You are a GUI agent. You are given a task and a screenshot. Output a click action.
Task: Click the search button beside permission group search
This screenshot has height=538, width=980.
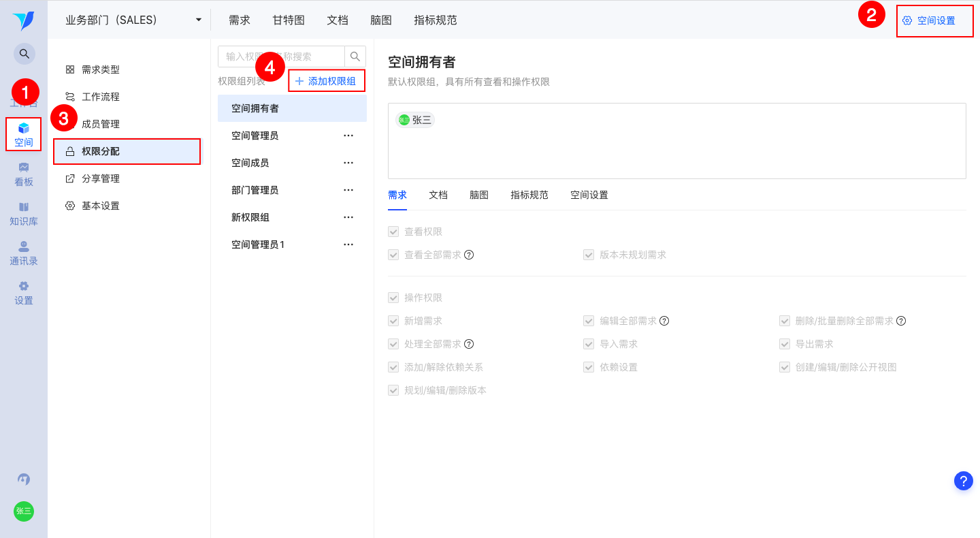click(355, 57)
